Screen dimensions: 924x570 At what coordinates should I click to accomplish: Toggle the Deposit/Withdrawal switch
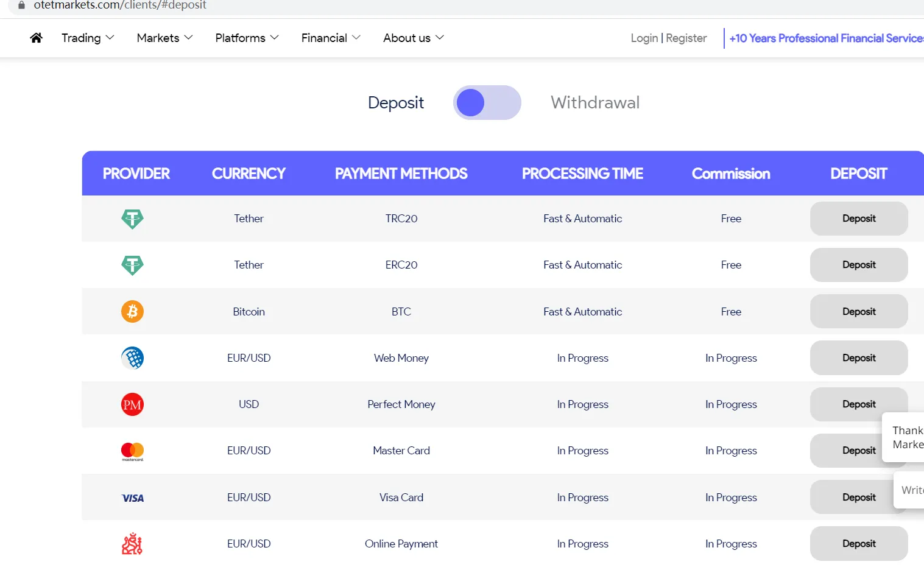point(487,102)
